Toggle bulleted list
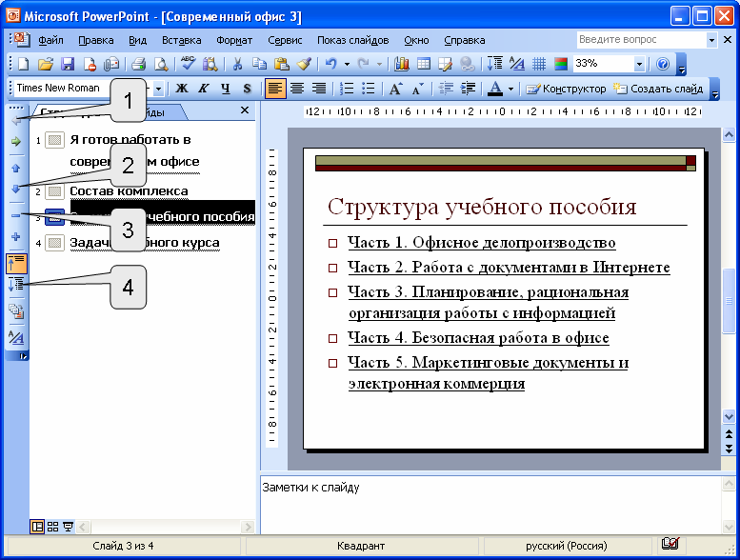Image resolution: width=740 pixels, height=560 pixels. coord(369,89)
